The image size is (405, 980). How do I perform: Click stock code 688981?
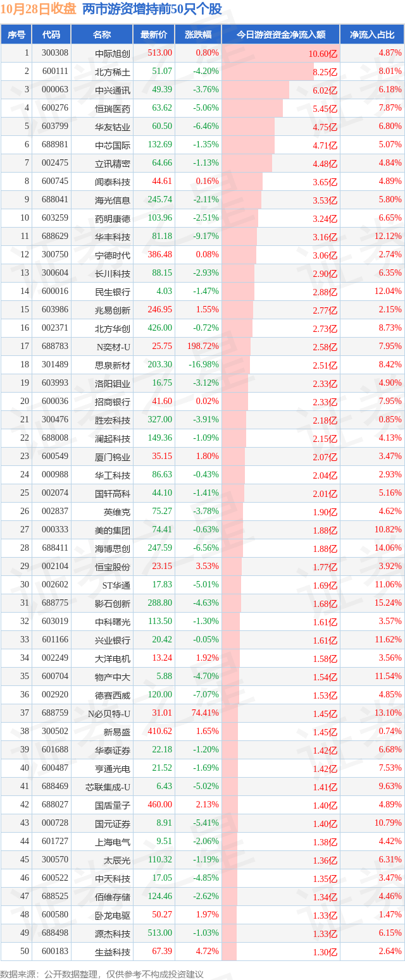point(55,145)
